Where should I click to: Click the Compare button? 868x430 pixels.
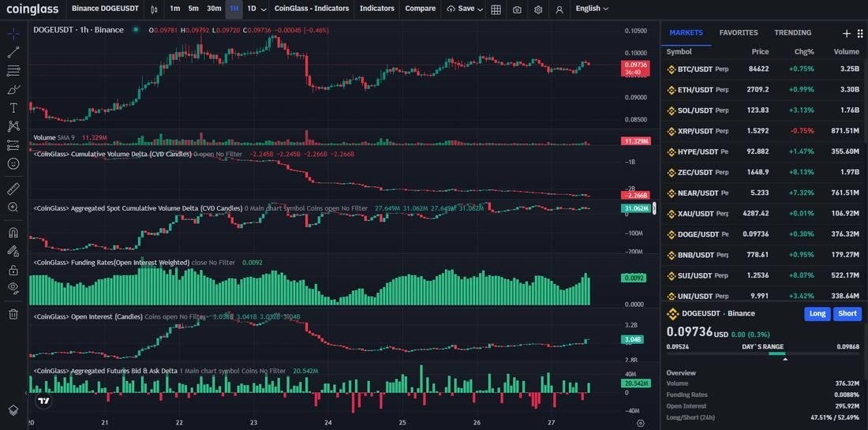tap(420, 9)
